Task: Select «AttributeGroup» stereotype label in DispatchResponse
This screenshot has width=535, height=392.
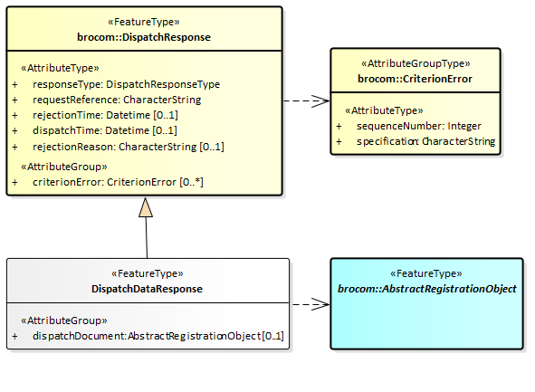Action: 64,167
